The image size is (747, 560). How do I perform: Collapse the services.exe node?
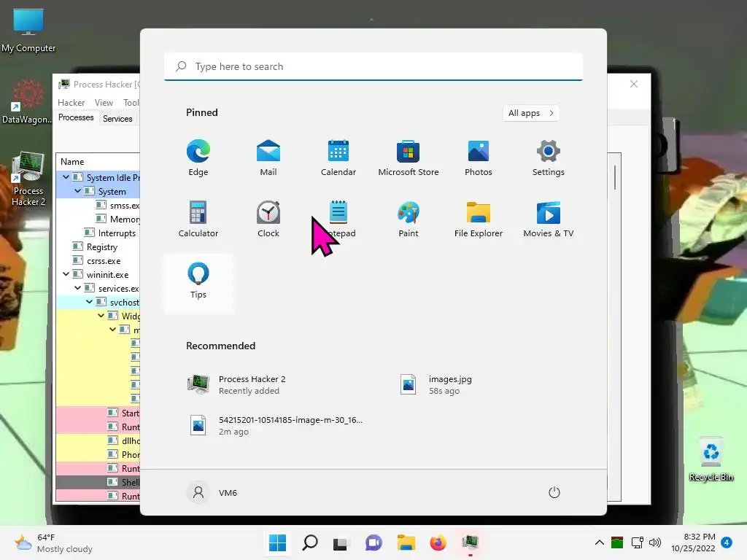click(77, 288)
